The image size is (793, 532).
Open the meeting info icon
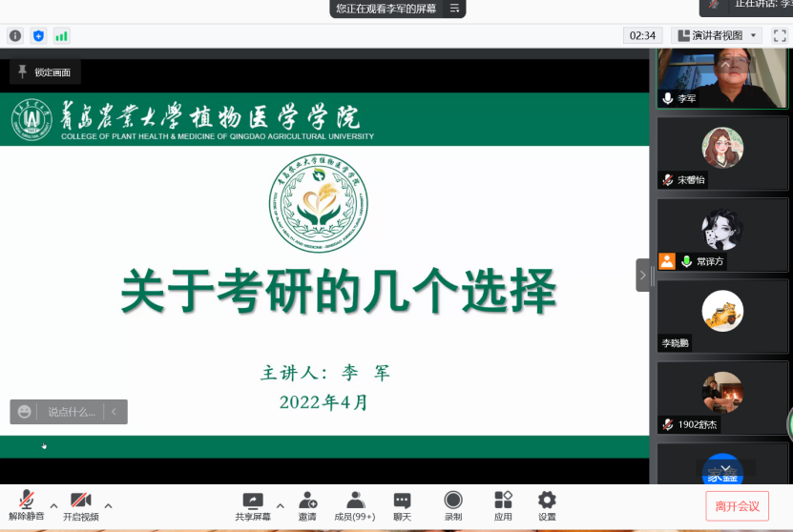tap(15, 35)
